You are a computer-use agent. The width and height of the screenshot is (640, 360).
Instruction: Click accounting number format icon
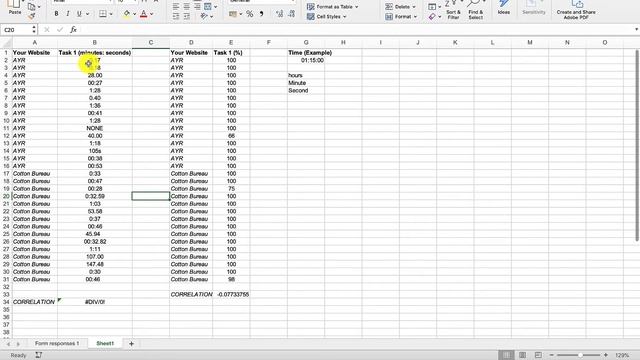[233, 14]
